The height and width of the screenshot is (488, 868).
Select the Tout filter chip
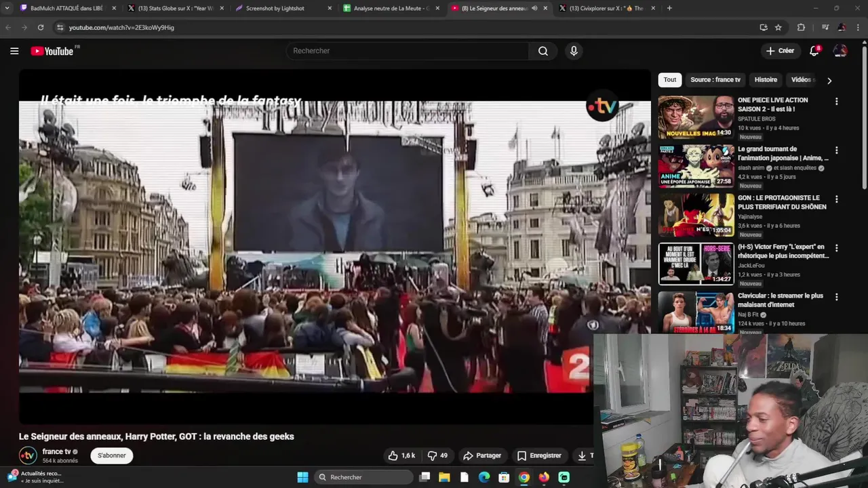tap(670, 80)
